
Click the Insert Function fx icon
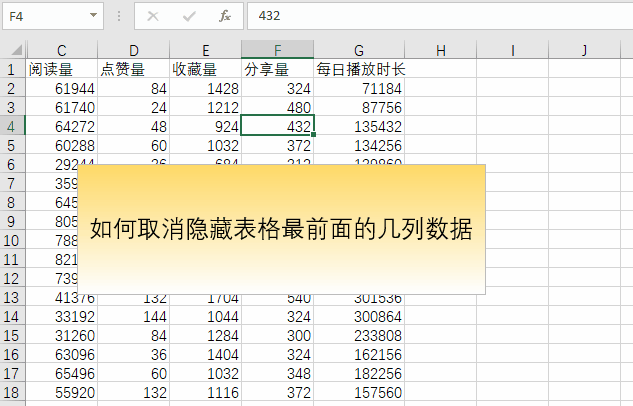(x=225, y=16)
